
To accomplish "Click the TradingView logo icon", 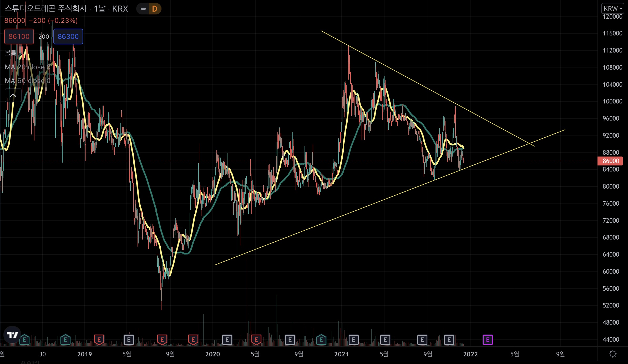I will [x=12, y=335].
